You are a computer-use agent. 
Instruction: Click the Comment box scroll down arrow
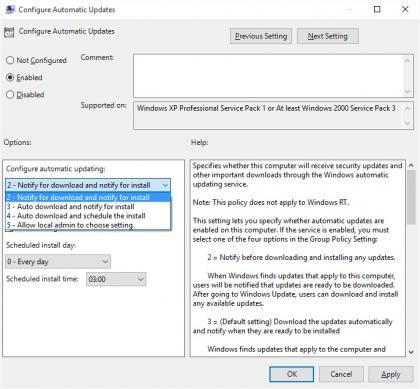407,92
